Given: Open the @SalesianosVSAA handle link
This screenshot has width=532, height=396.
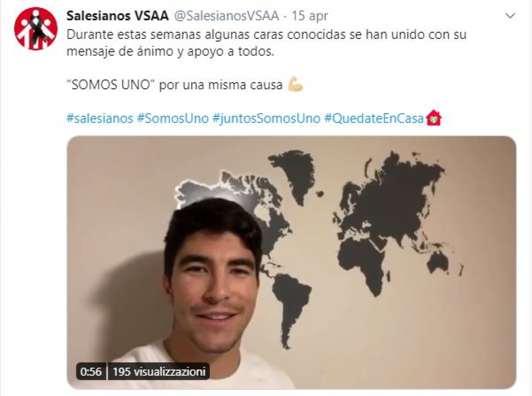Looking at the screenshot, I should coord(227,16).
